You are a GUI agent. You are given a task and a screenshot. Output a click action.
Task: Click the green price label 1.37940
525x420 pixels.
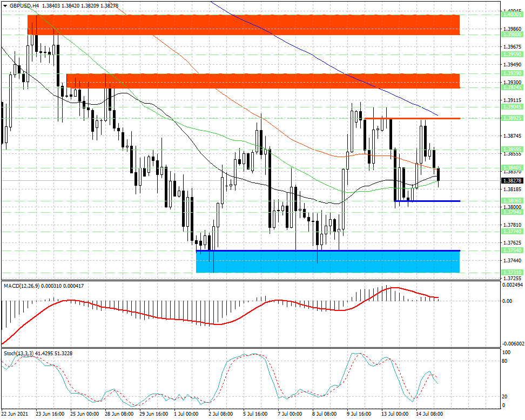coord(512,212)
